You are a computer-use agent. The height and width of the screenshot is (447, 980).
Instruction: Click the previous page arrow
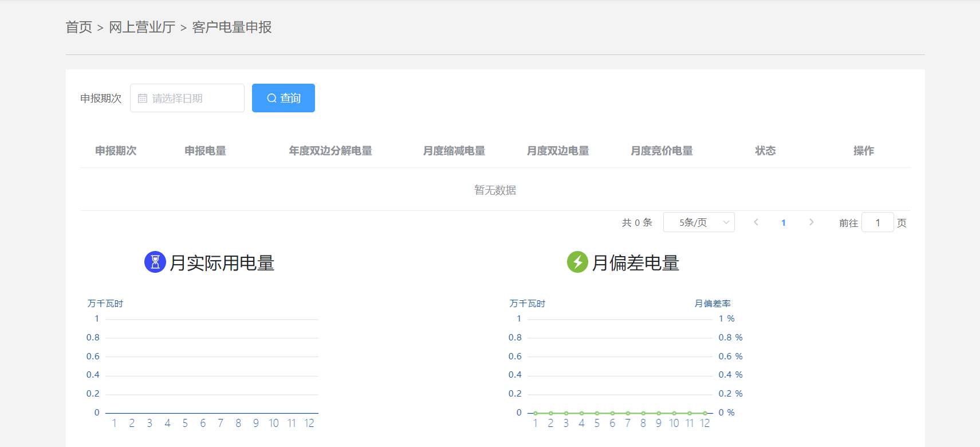(756, 222)
